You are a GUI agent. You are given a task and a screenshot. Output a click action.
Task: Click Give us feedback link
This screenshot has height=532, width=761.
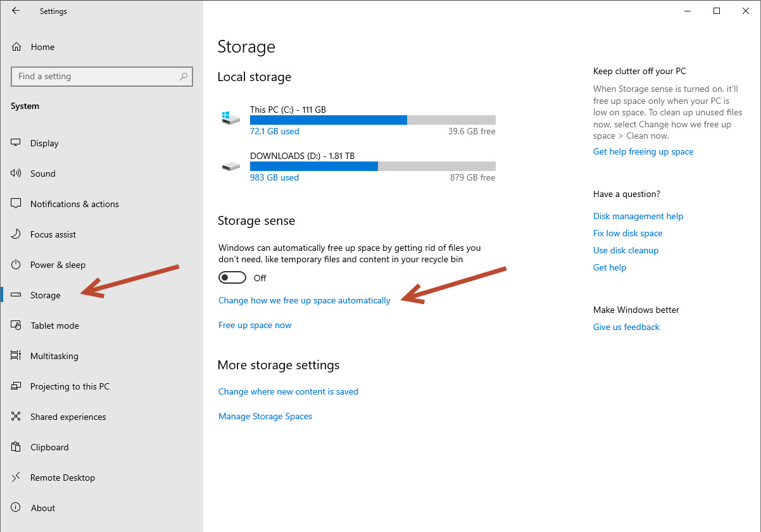point(626,327)
